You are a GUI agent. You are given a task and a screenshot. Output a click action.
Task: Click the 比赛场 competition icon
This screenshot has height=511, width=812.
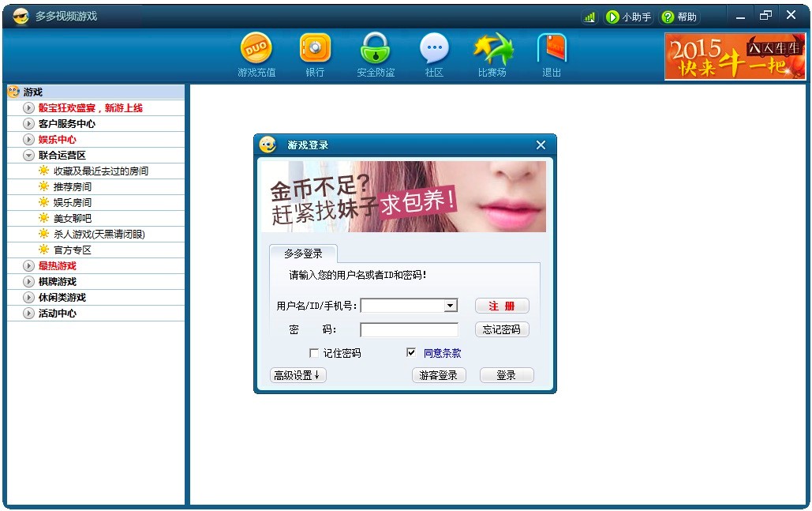pos(492,49)
